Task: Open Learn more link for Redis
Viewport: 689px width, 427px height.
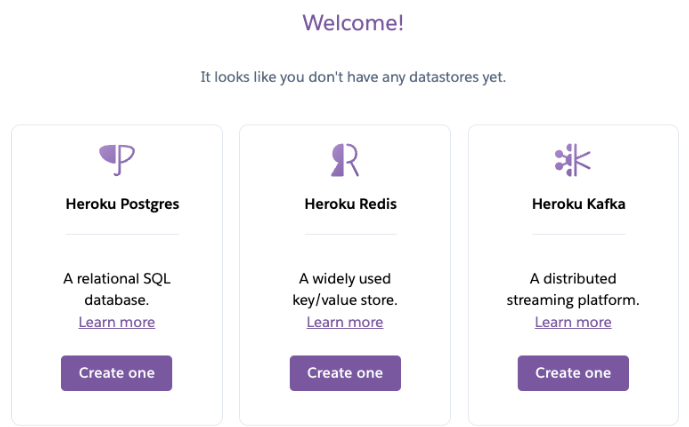Action: [x=345, y=322]
